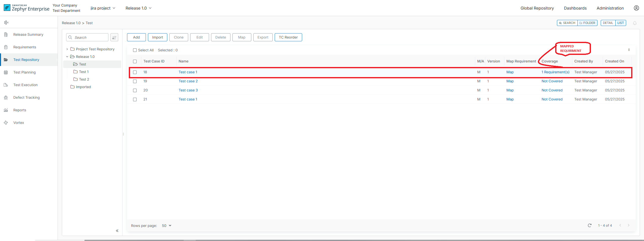This screenshot has height=241, width=644.
Task: Click the notification bell icon
Action: [x=635, y=23]
